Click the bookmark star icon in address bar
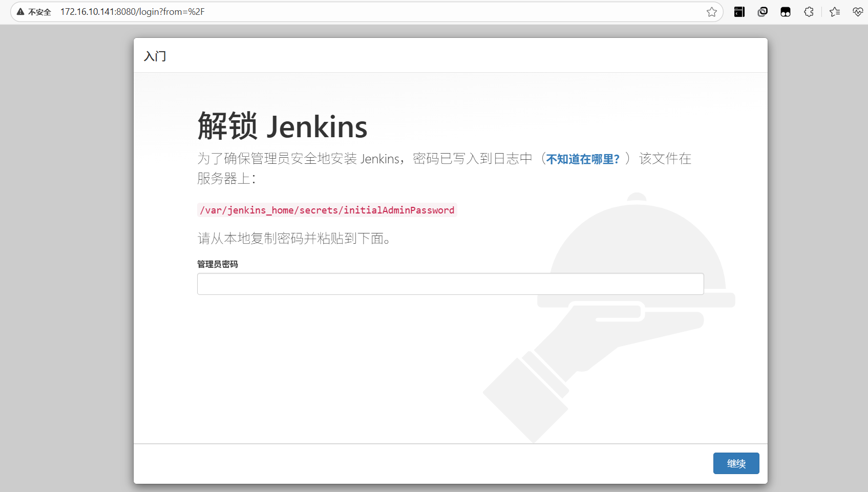Screen dimensions: 868x492 711,12
